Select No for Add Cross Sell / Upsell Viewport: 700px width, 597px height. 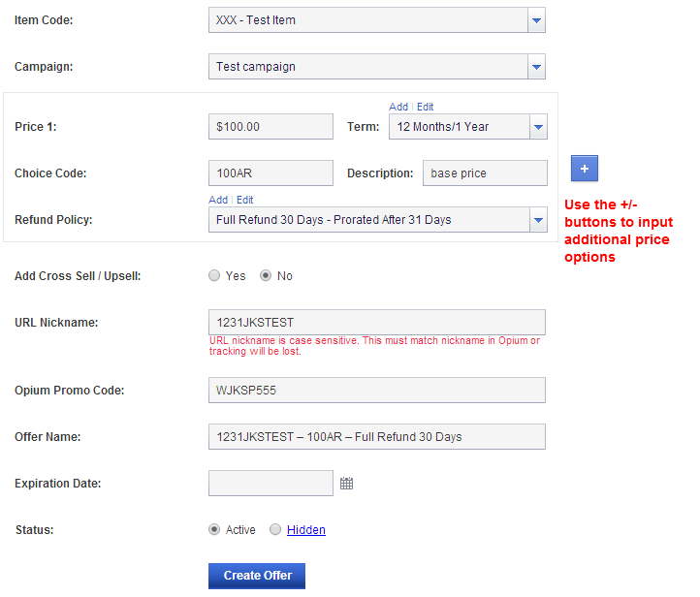pyautogui.click(x=266, y=276)
